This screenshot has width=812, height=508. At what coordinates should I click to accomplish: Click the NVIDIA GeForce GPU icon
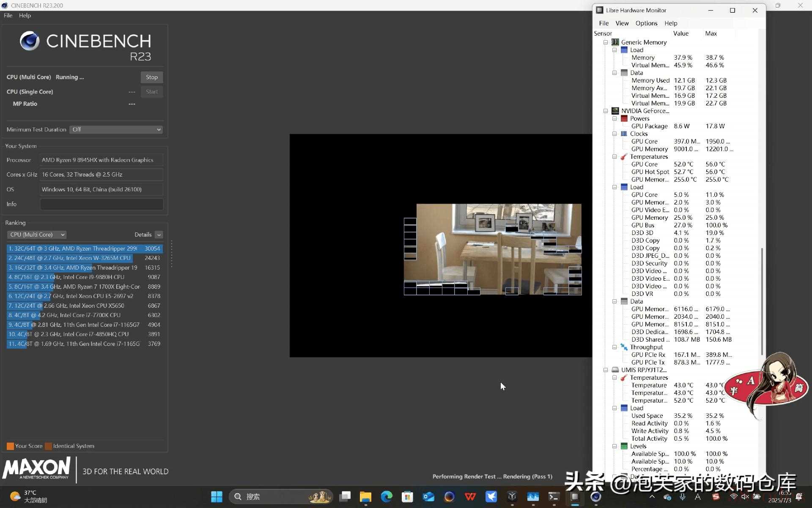point(615,111)
